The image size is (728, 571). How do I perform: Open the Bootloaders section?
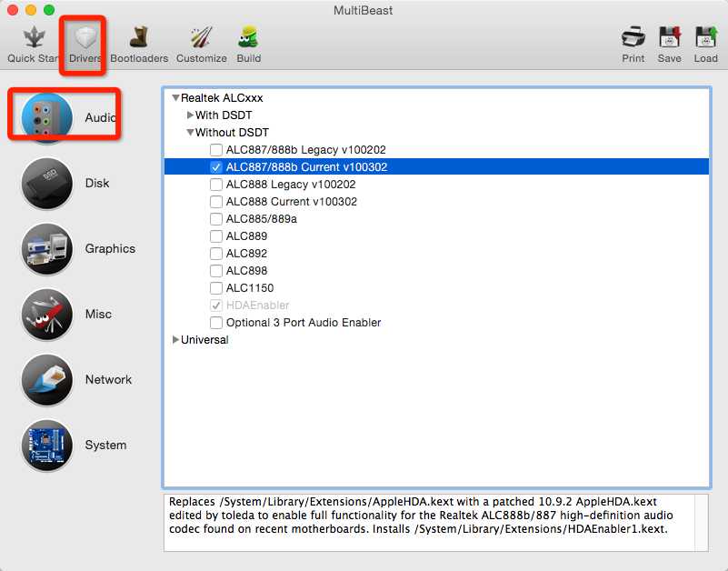click(139, 45)
